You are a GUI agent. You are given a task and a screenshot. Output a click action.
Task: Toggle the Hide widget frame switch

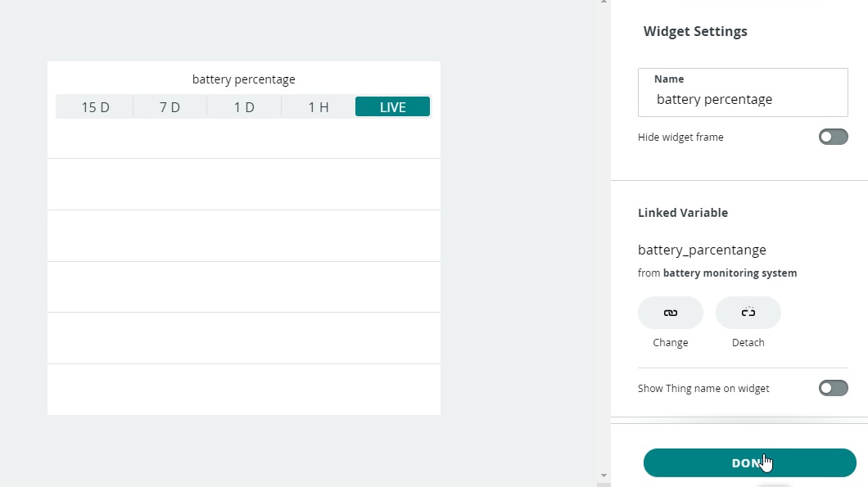[833, 137]
